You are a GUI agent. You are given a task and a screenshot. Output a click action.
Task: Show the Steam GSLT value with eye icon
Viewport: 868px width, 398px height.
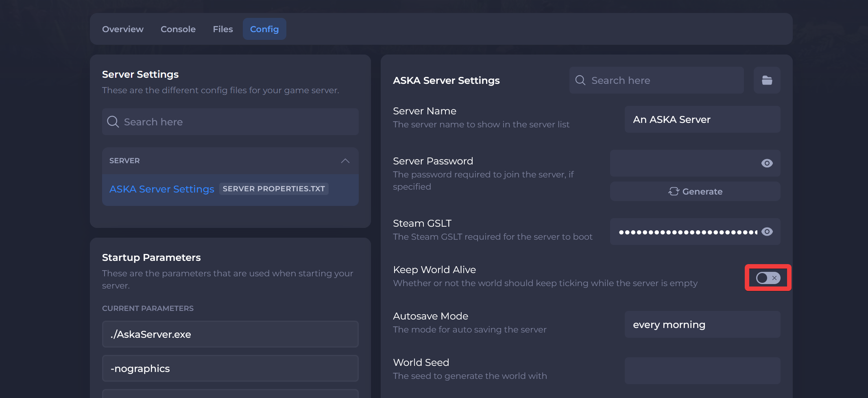pos(767,232)
